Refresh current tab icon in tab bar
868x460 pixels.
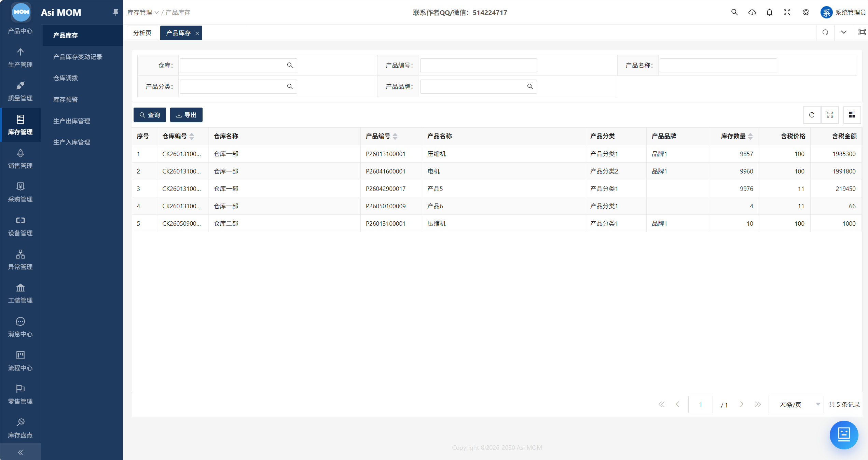(x=825, y=32)
